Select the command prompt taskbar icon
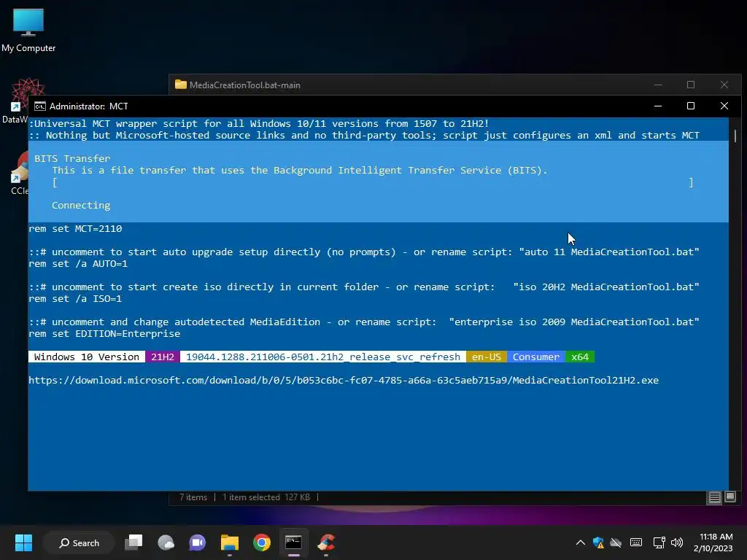747x560 pixels. pyautogui.click(x=293, y=542)
